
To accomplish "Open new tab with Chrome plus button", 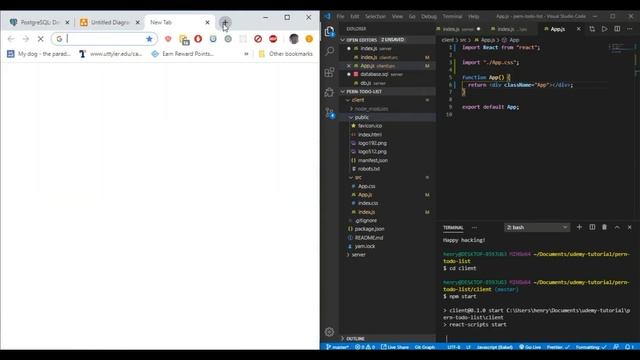I will (225, 22).
